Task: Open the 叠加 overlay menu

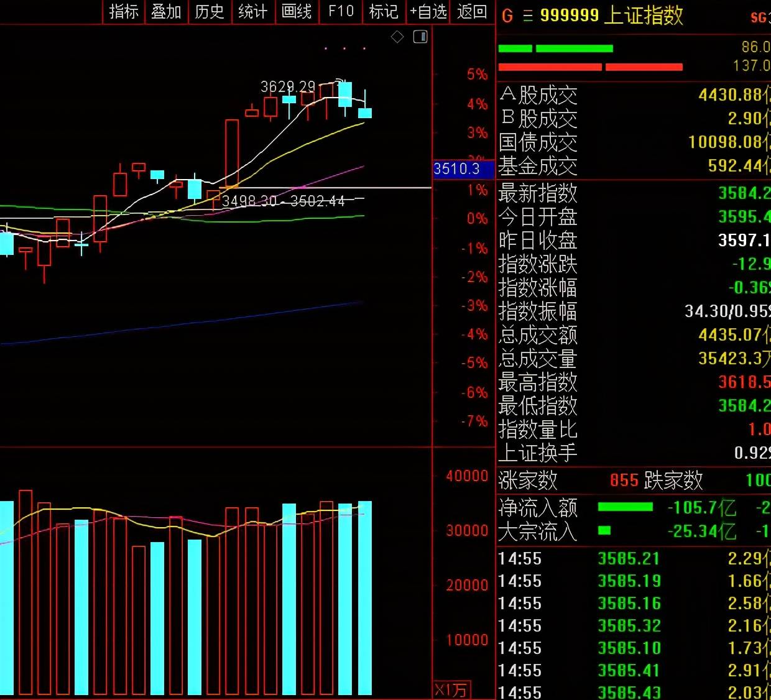Action: coord(166,12)
